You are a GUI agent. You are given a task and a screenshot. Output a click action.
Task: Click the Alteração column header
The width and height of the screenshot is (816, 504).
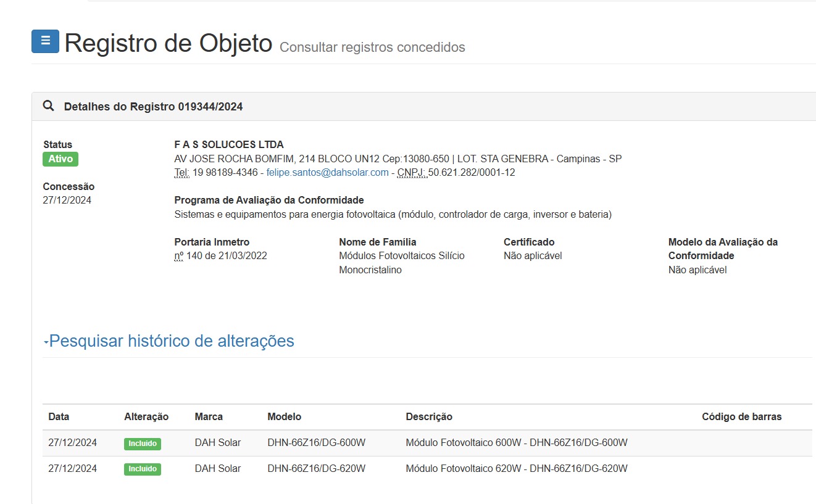(146, 417)
